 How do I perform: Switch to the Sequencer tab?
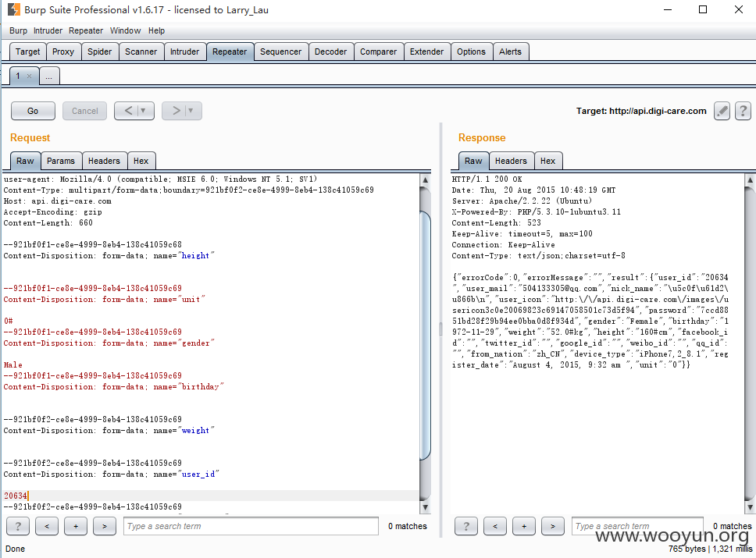(x=280, y=52)
